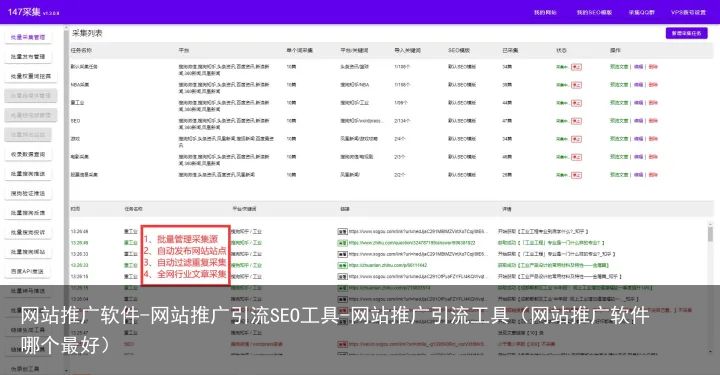Click the 操作 column header
720x375 pixels.
[x=615, y=50]
